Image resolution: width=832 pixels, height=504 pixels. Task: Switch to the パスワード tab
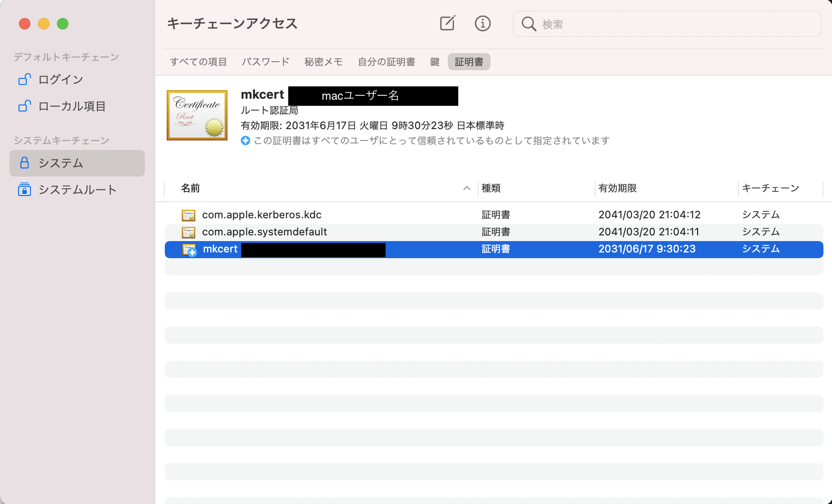(265, 61)
